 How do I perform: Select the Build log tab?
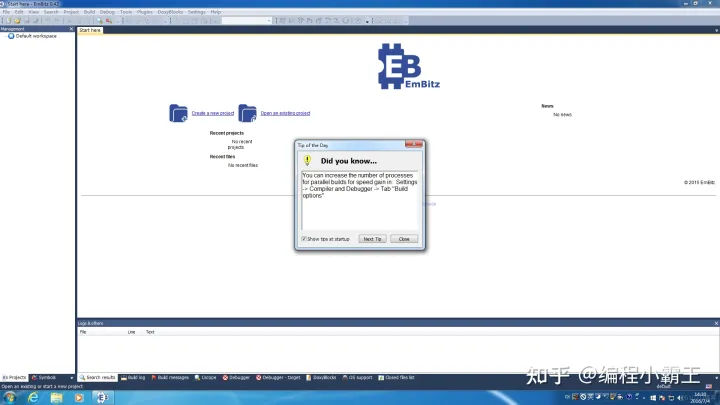pos(133,378)
